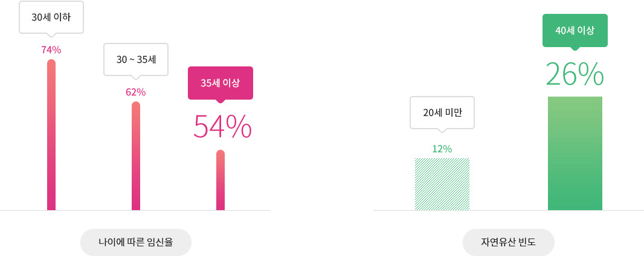Click the 62% value text
The width and height of the screenshot is (644, 256).
coord(136,92)
